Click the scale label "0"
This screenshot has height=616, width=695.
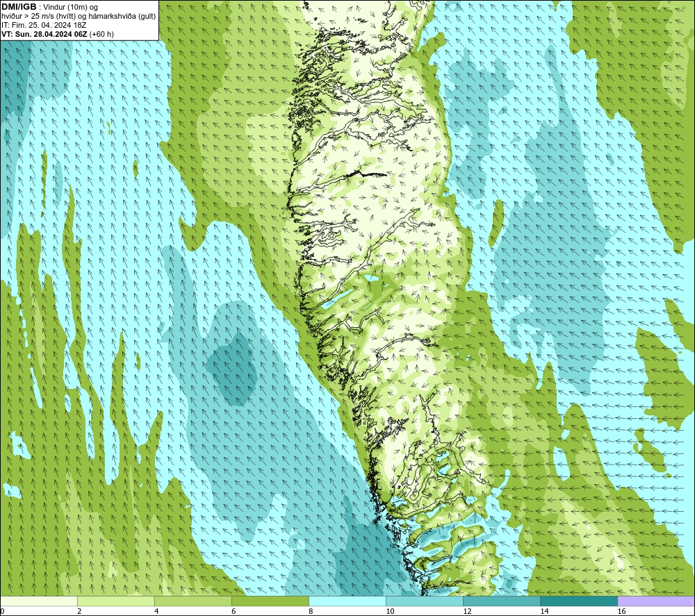2,611
